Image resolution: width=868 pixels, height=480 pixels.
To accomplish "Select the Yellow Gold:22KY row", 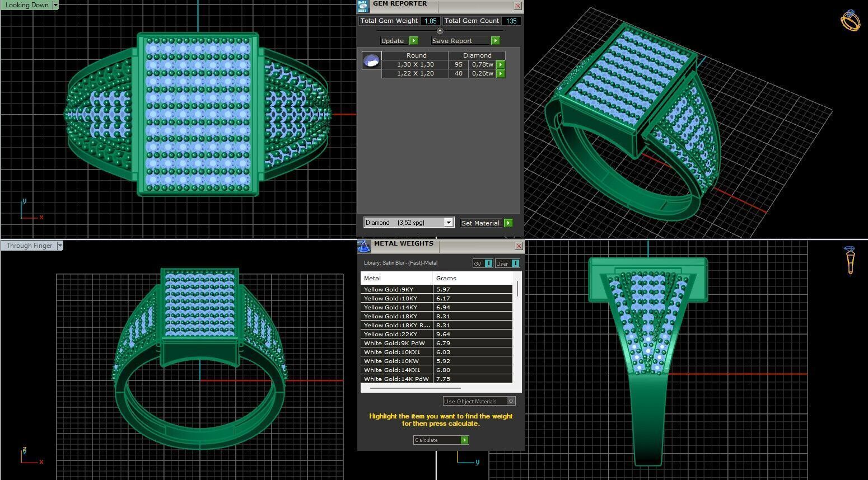I will pyautogui.click(x=436, y=334).
